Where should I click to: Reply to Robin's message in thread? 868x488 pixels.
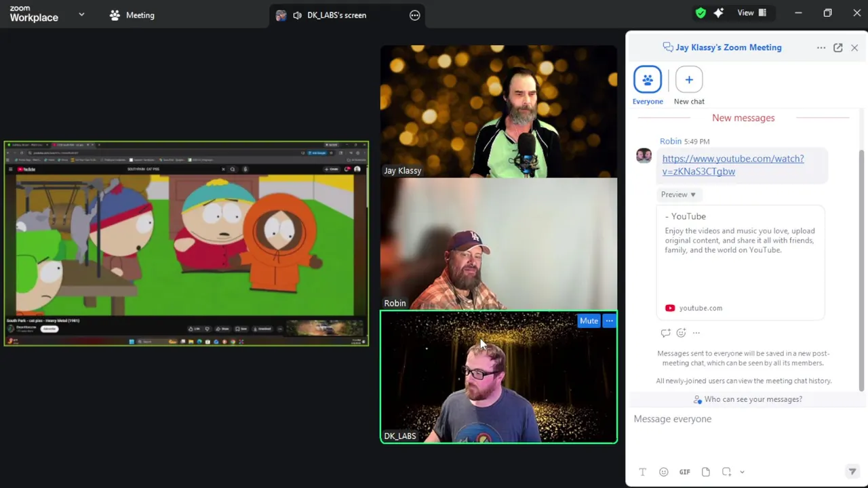pyautogui.click(x=665, y=333)
